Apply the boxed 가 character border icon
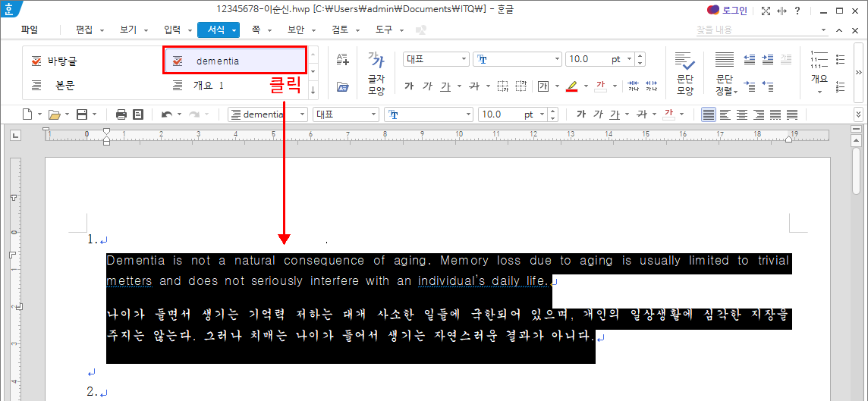The height and width of the screenshot is (401, 868). (542, 86)
